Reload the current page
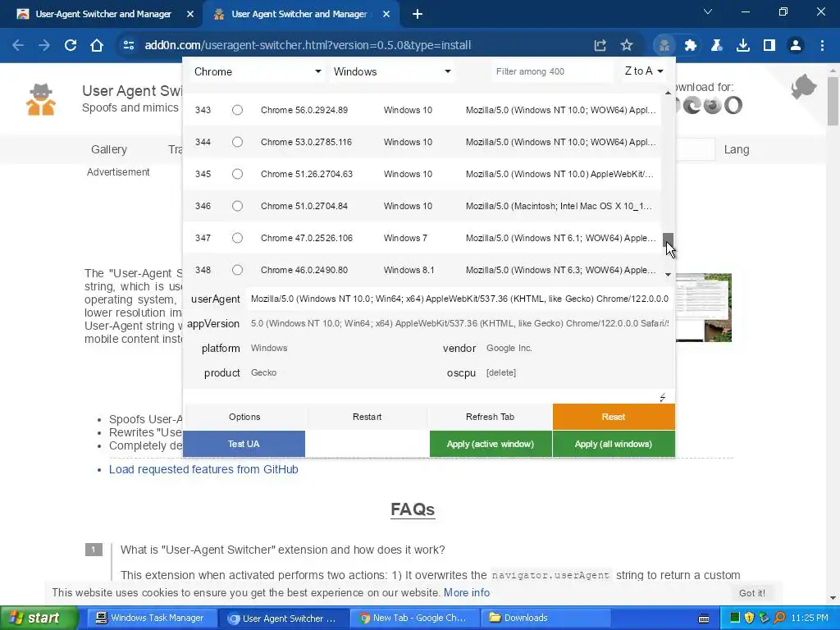 coord(71,46)
